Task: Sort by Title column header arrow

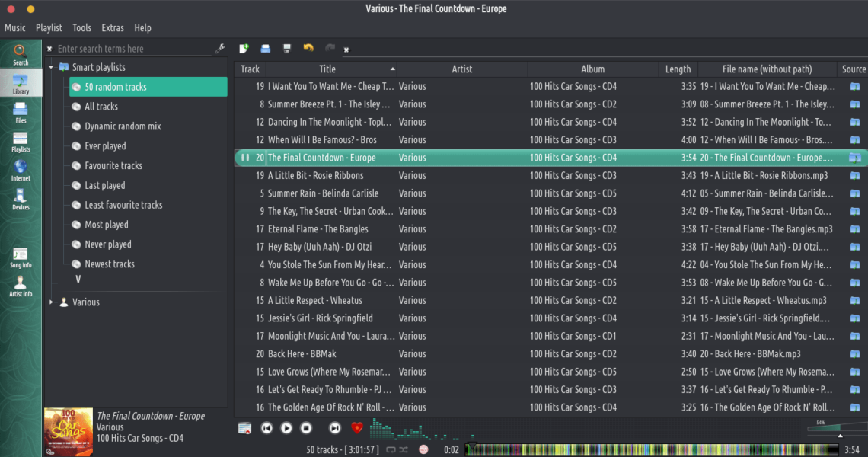Action: point(392,69)
